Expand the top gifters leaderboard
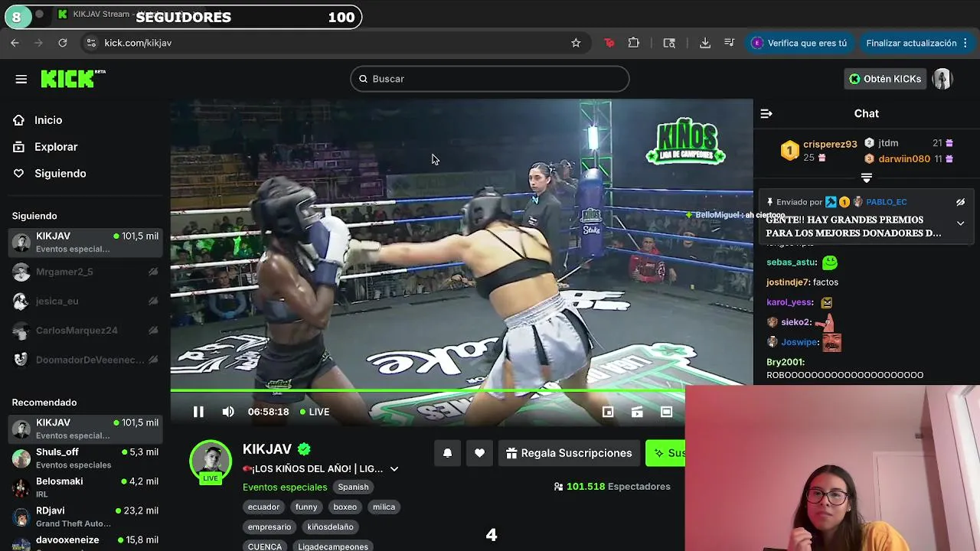 point(867,178)
